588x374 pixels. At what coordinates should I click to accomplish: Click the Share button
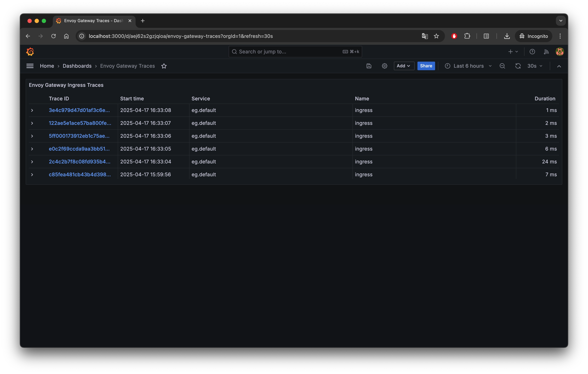[426, 66]
